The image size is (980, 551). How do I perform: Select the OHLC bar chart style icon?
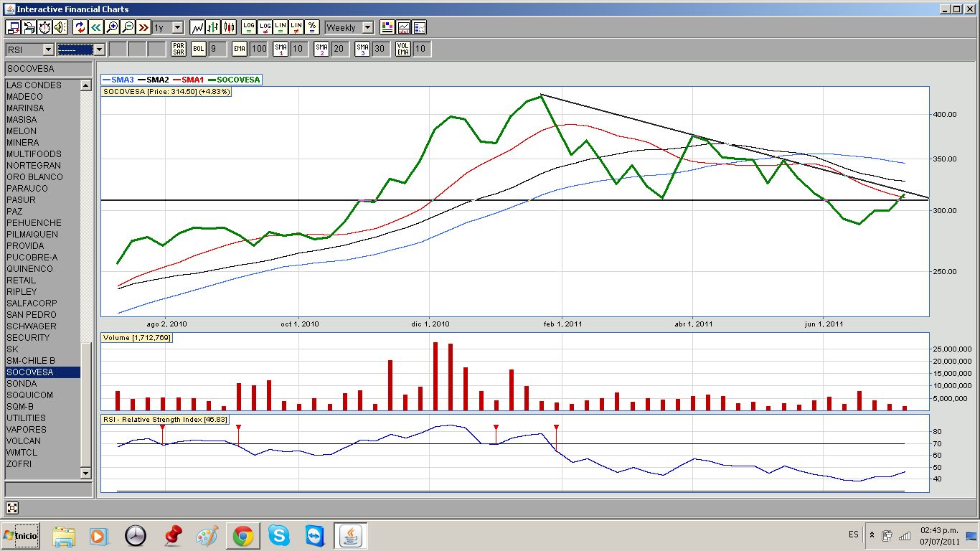pos(213,27)
